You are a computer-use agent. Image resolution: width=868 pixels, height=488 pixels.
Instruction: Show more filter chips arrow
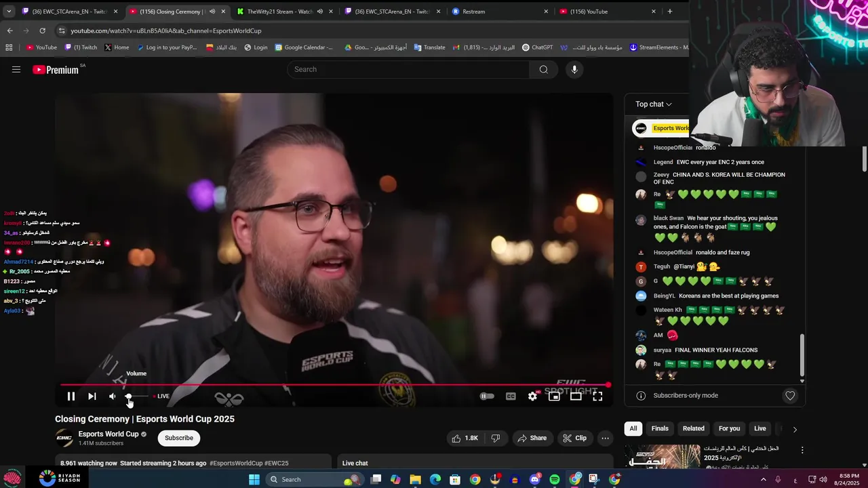click(x=795, y=429)
